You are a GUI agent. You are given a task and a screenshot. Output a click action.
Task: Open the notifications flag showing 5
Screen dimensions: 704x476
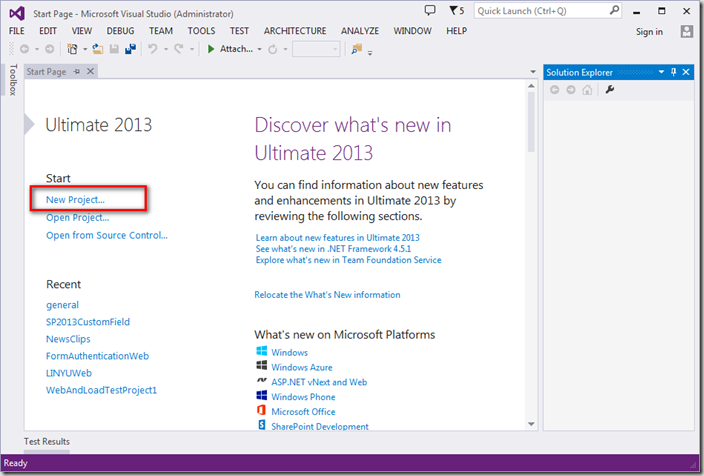pos(457,10)
